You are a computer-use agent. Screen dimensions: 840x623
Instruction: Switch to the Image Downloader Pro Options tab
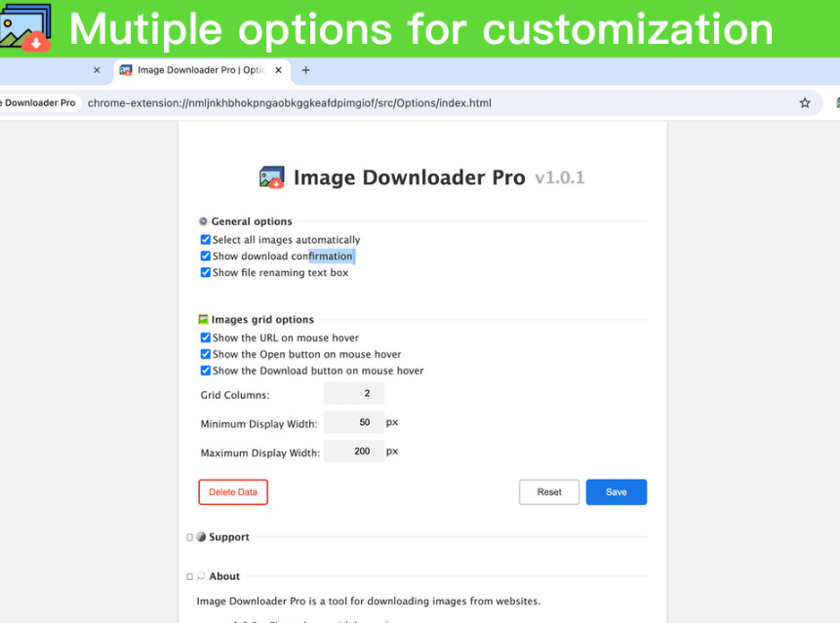pyautogui.click(x=195, y=70)
